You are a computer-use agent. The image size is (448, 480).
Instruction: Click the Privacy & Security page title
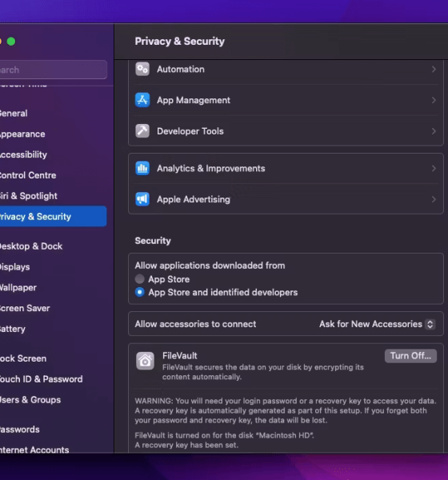tap(180, 42)
